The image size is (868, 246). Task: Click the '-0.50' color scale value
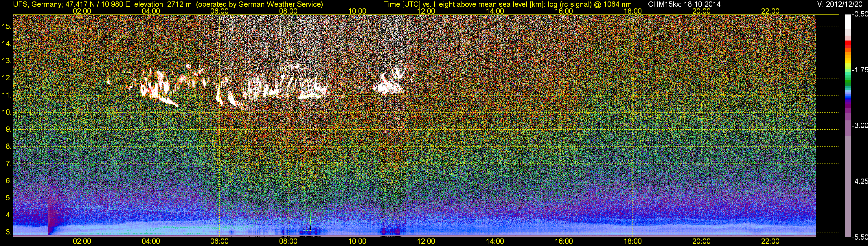tap(860, 14)
